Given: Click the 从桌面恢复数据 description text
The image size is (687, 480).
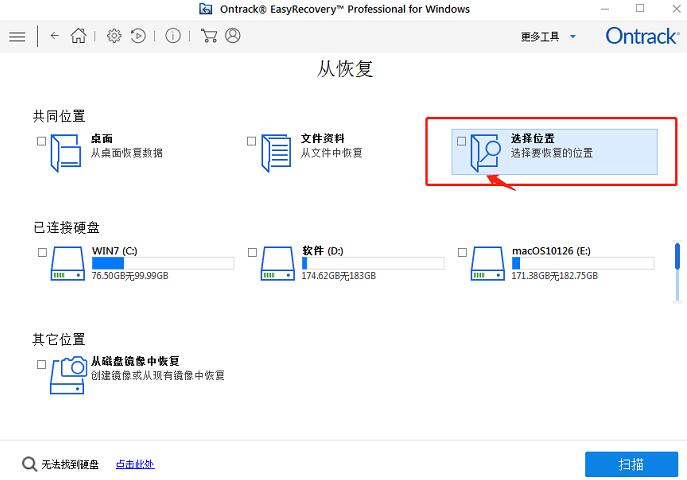Looking at the screenshot, I should tap(127, 153).
